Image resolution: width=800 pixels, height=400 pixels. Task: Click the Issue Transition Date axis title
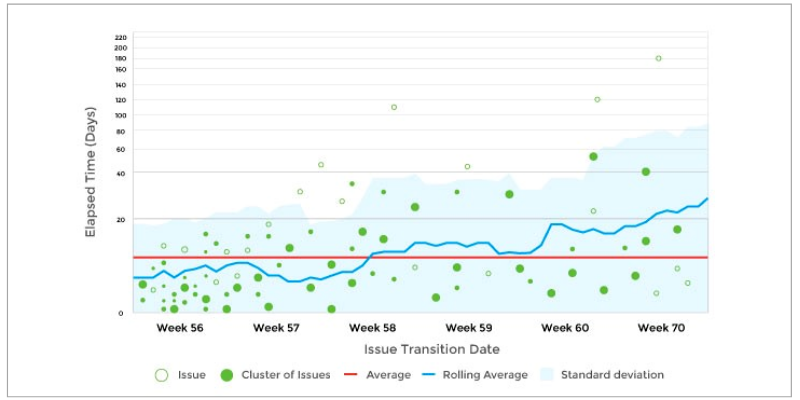point(422,349)
